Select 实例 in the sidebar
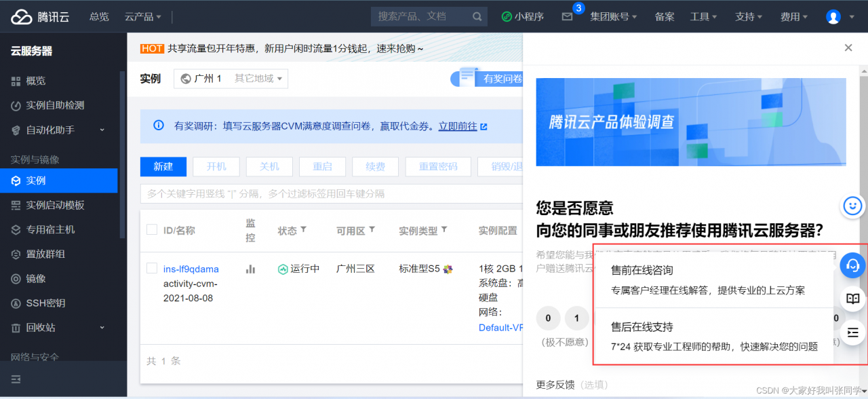 (x=59, y=180)
